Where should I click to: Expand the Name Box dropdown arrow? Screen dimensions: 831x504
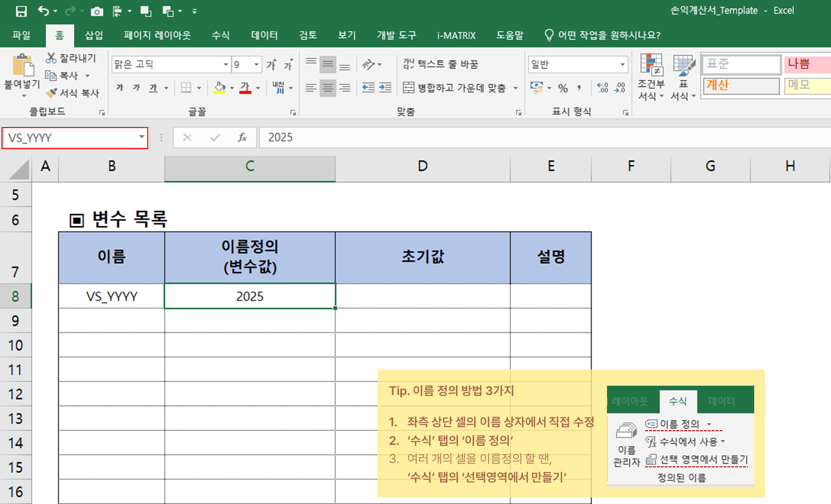(x=141, y=137)
